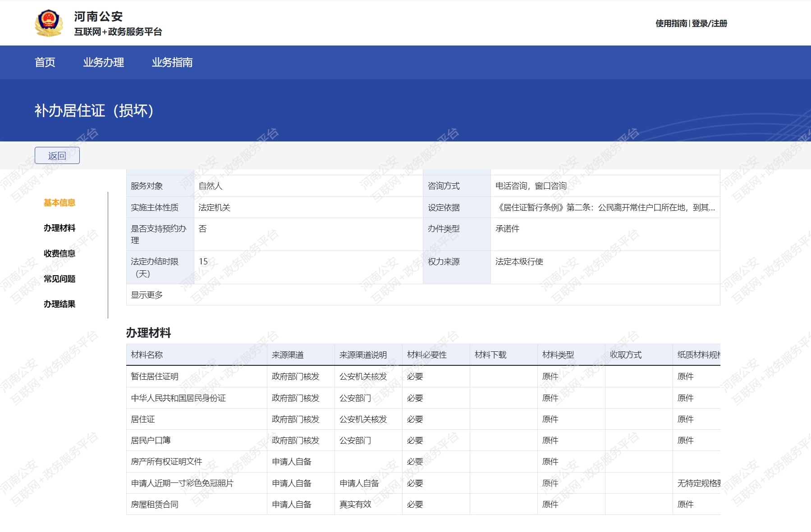Select 基本信息 in the side menu
Viewport: 811px width, 532px height.
coord(60,203)
